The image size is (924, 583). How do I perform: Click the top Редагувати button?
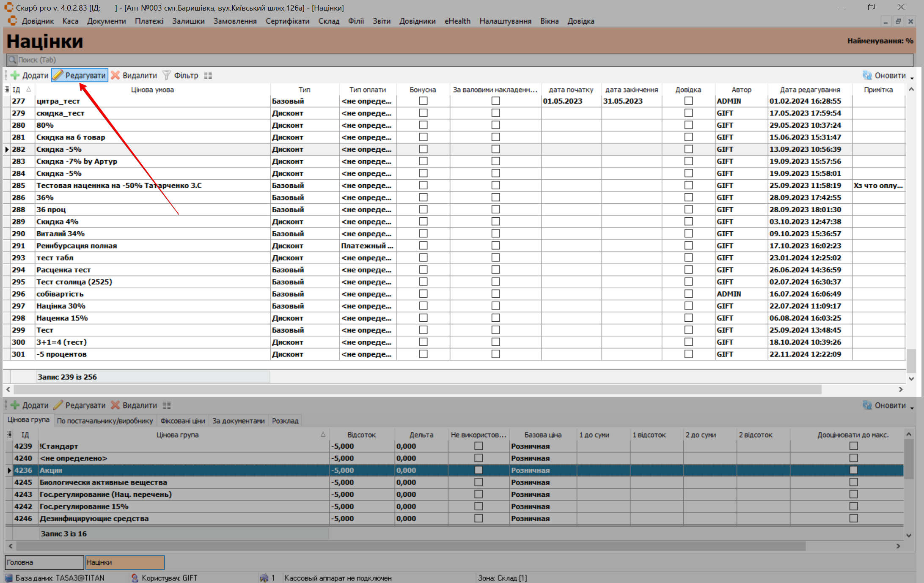(x=80, y=75)
